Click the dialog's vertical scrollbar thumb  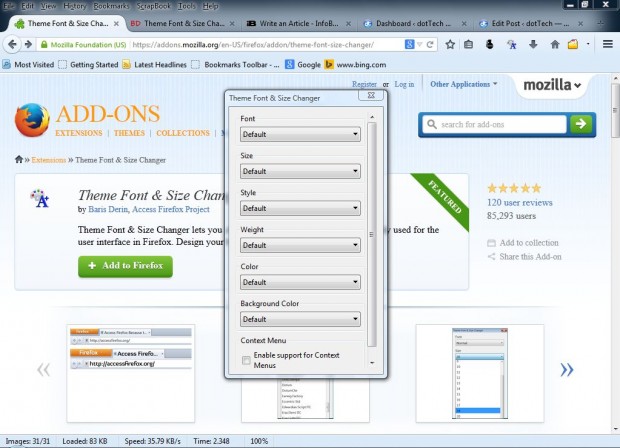(372, 234)
